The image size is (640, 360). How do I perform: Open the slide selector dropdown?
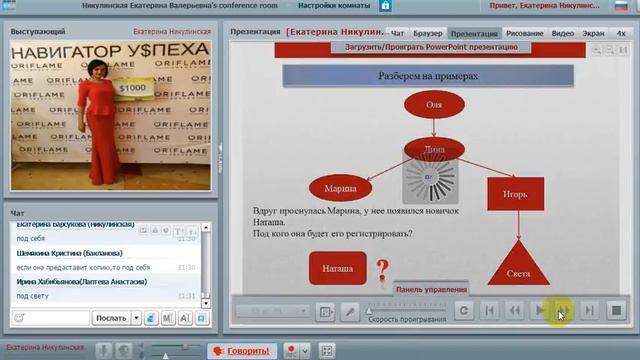click(x=272, y=311)
